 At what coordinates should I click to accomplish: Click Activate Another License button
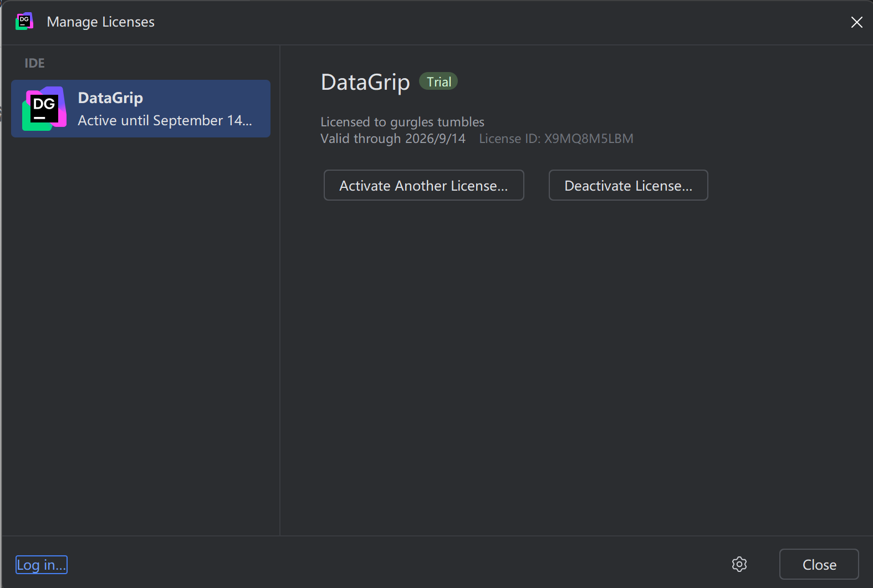(x=424, y=185)
